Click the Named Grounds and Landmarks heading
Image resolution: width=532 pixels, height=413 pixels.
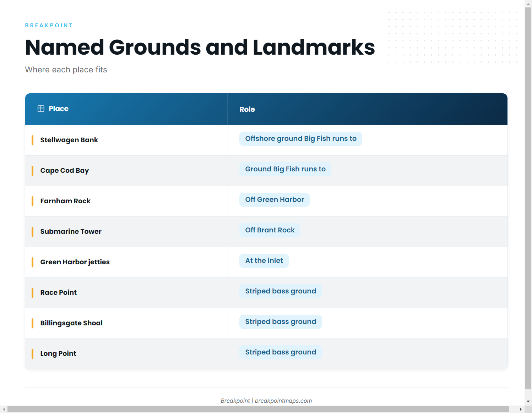[200, 47]
